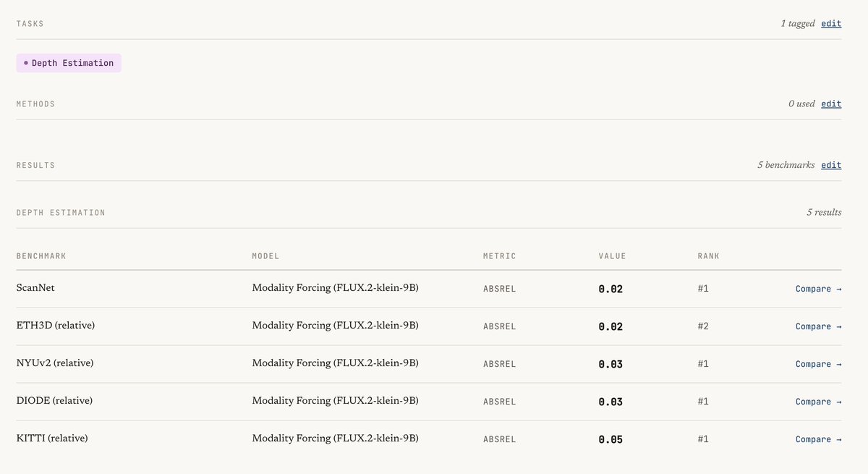Edit the Methods section
This screenshot has width=868, height=474.
pyautogui.click(x=831, y=103)
